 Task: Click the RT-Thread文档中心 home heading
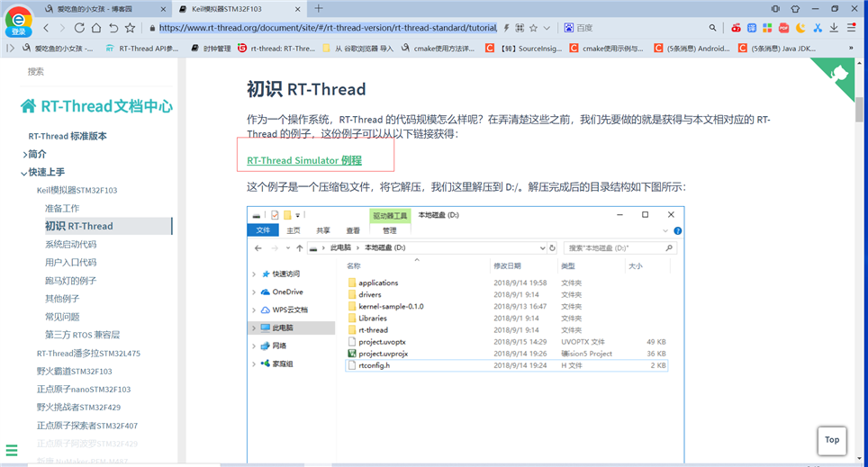click(97, 105)
